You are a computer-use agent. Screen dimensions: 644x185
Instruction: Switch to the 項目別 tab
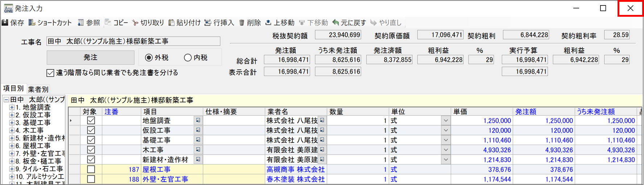13,88
